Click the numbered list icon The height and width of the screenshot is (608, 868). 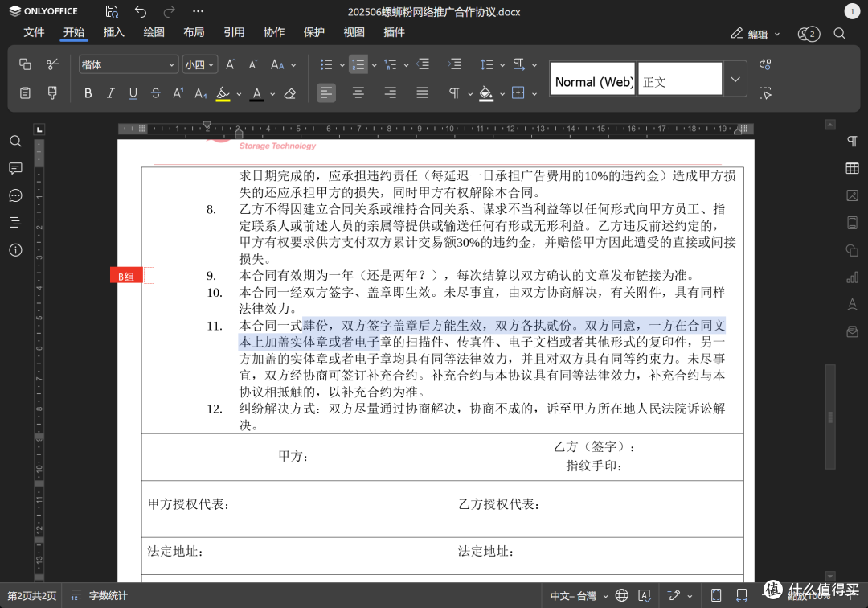(x=358, y=64)
